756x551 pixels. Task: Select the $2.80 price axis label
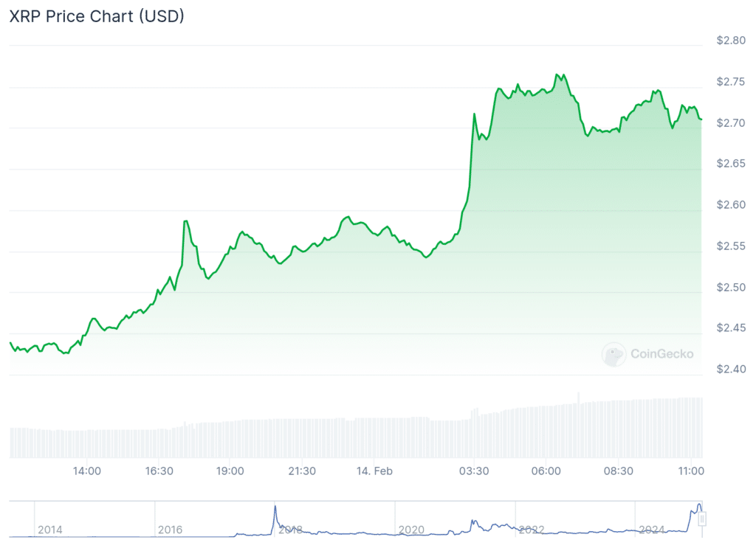click(x=731, y=41)
